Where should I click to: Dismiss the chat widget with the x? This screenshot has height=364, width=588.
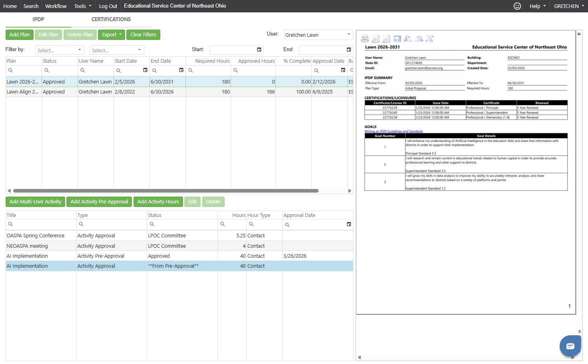click(x=579, y=331)
